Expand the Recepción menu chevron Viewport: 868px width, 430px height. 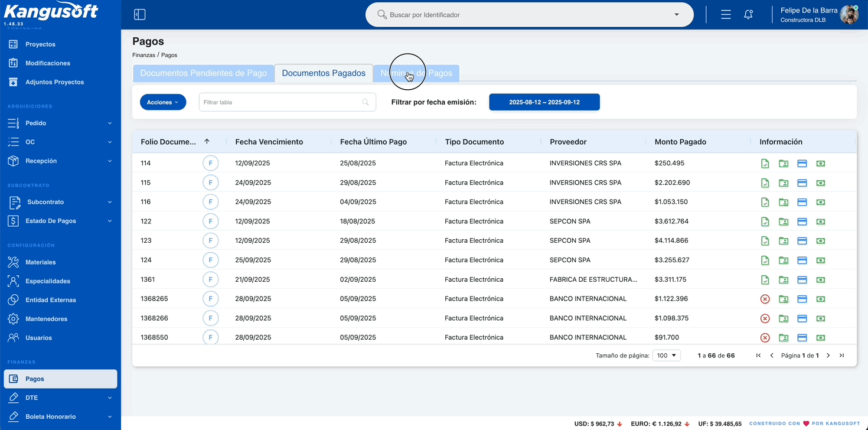[110, 161]
